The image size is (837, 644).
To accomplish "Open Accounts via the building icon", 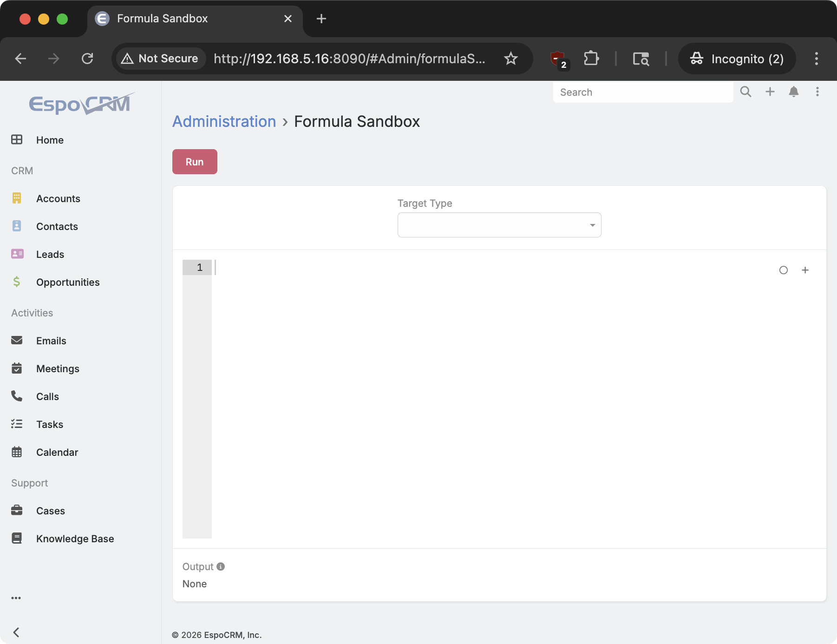I will coord(17,198).
